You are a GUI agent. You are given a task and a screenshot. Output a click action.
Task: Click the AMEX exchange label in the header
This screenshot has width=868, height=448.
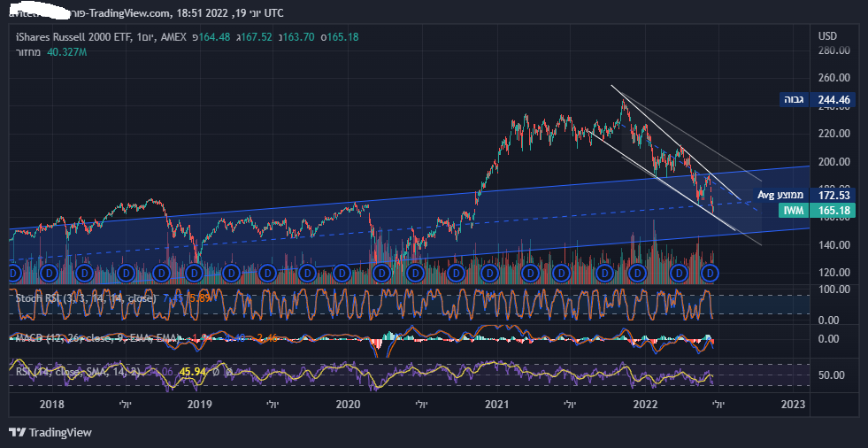tap(173, 37)
